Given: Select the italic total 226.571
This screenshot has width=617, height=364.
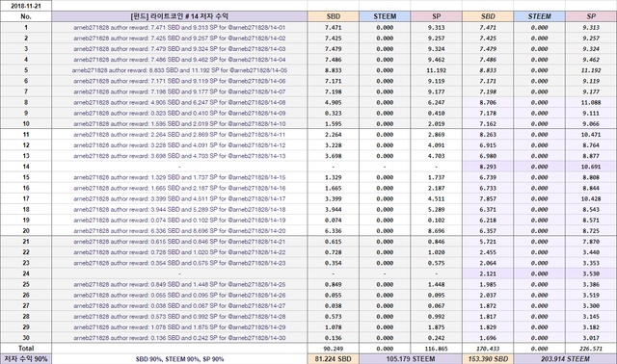Looking at the screenshot, I should (591, 349).
